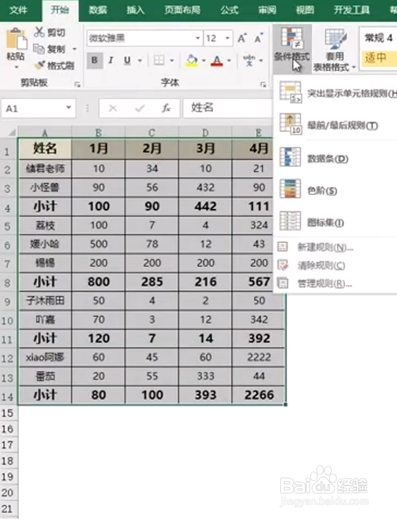The height and width of the screenshot is (519, 397).
Task: Apply yellow fill color bucket
Action: [x=192, y=61]
